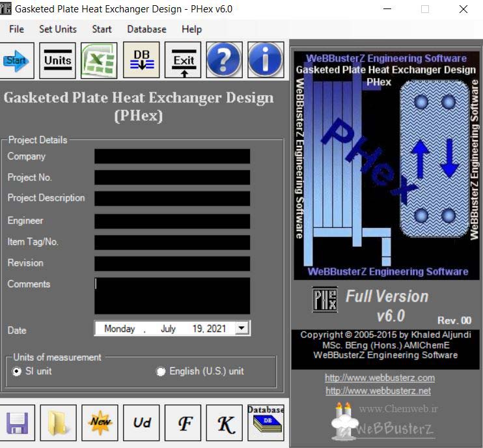Click the Company input field

pyautogui.click(x=172, y=156)
